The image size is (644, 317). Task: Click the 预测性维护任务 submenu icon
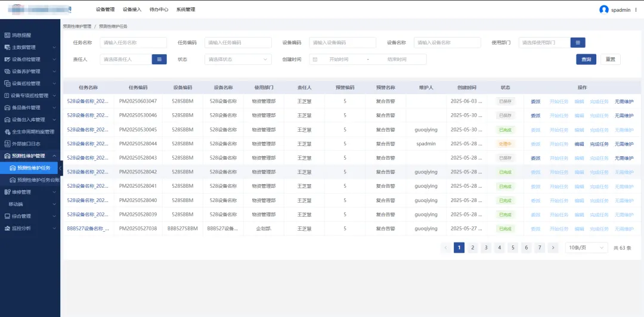pos(13,168)
